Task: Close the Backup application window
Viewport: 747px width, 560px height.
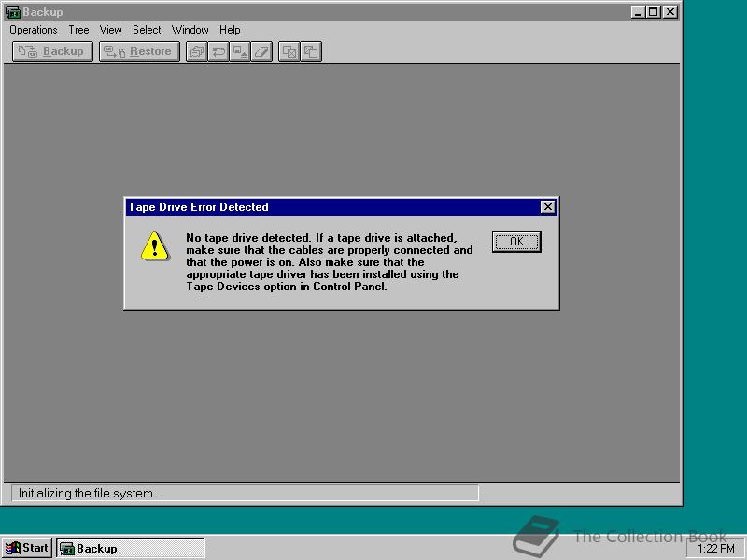Action: 670,12
